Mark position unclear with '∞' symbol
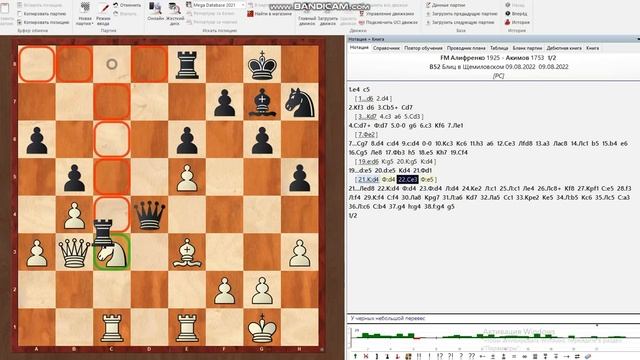Screen dimensions: 640x360 pyautogui.click(x=524, y=356)
